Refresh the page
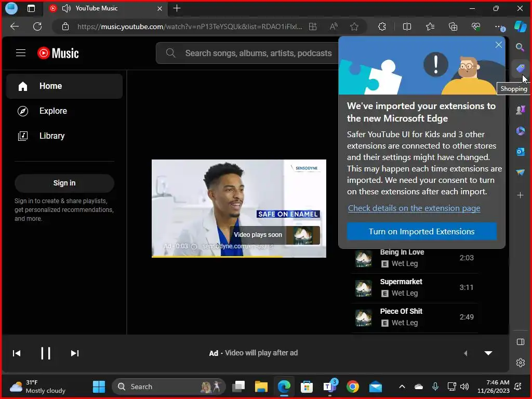Screen dimensions: 532x399 (x=37, y=26)
